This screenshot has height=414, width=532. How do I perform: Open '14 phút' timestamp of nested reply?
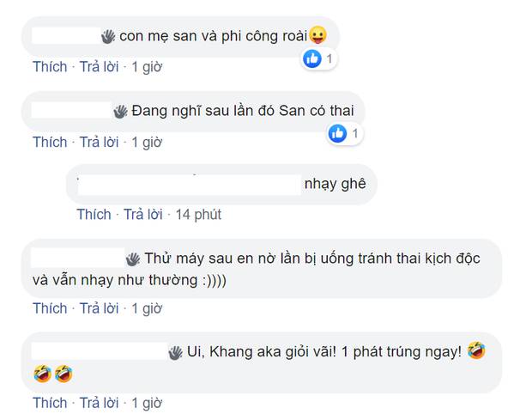198,214
